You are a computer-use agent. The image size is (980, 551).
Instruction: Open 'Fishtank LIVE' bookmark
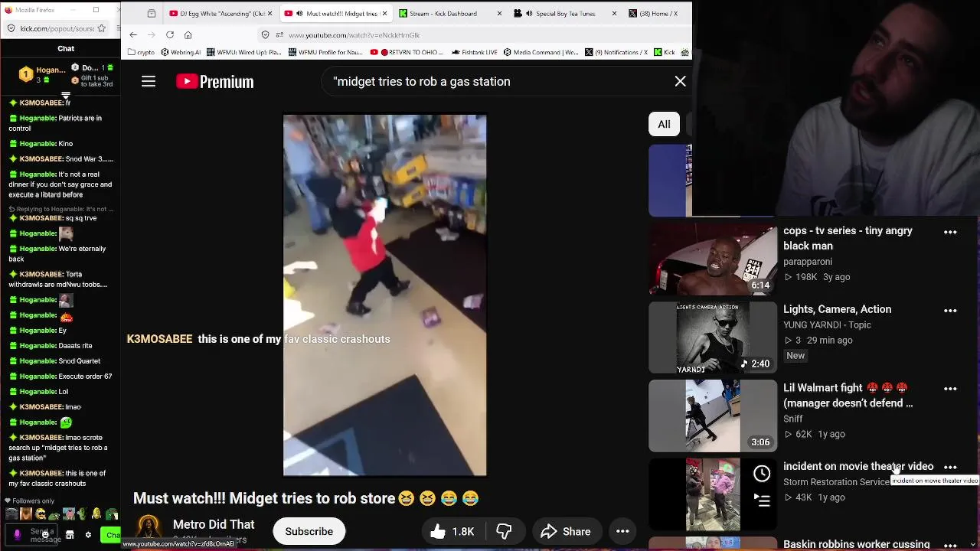click(x=475, y=52)
